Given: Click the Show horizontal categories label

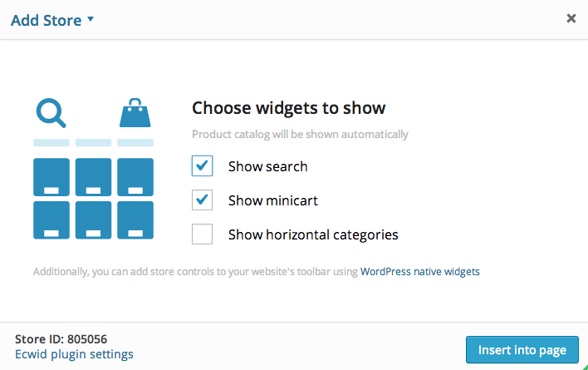Looking at the screenshot, I should 313,234.
